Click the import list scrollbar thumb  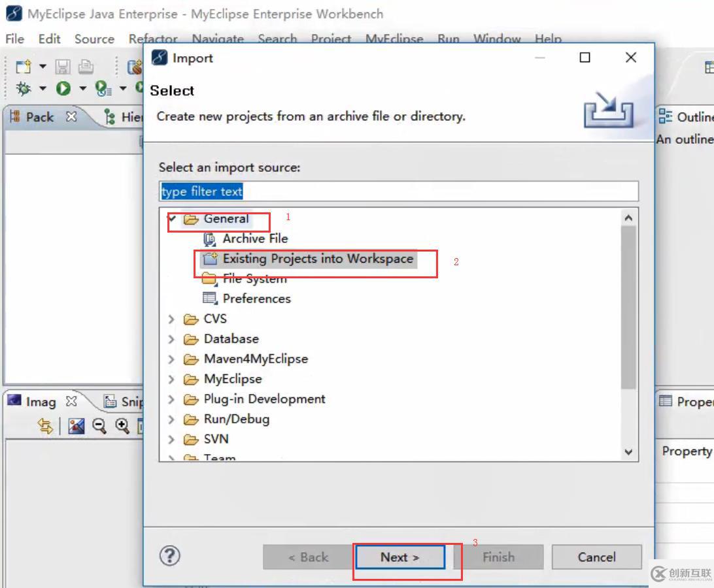629,308
